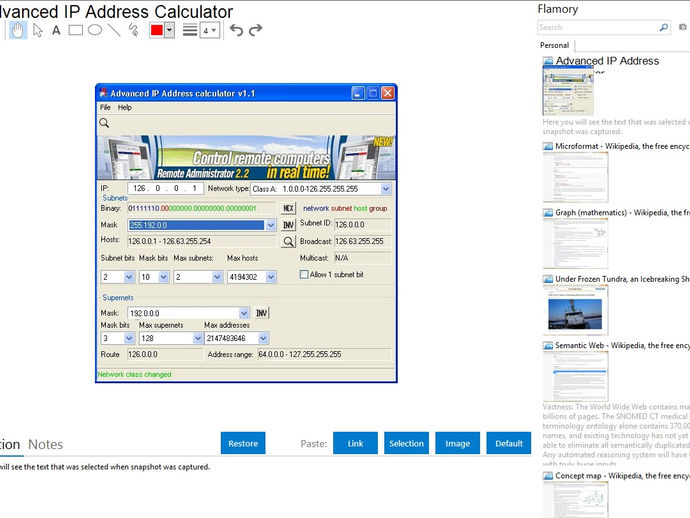Viewport: 690px width, 518px height.
Task: Click the magnifier button beside Hosts range
Action: pyautogui.click(x=288, y=241)
